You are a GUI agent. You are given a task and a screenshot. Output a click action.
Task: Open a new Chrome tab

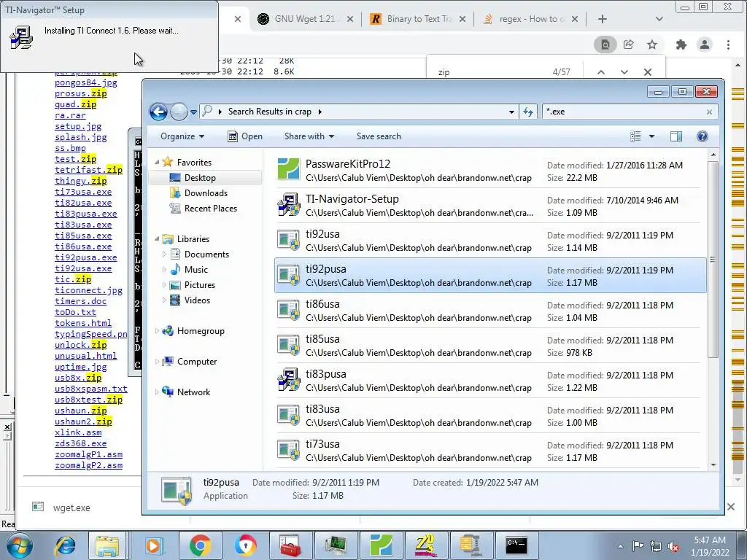pyautogui.click(x=602, y=19)
